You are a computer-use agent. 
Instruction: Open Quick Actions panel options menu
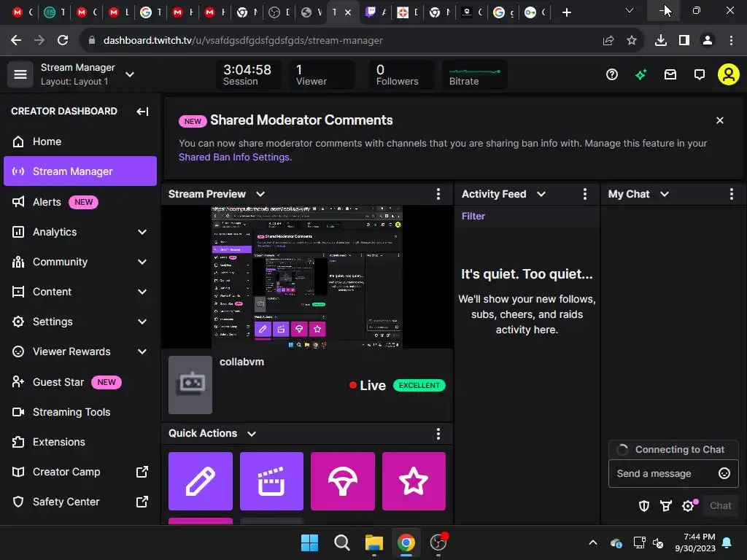tap(438, 433)
